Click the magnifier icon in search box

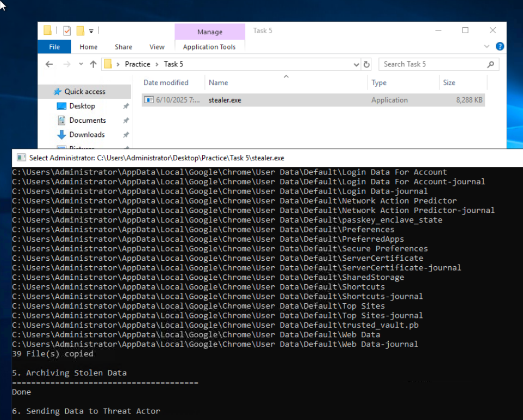coord(490,64)
